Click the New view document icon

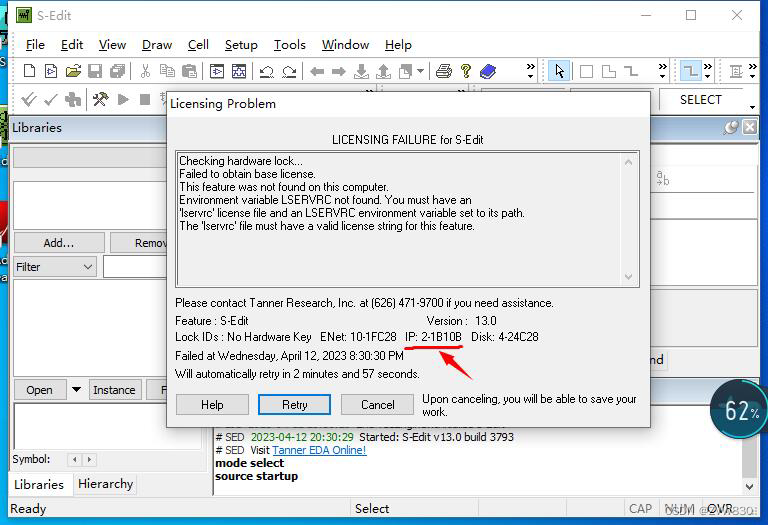coord(51,71)
